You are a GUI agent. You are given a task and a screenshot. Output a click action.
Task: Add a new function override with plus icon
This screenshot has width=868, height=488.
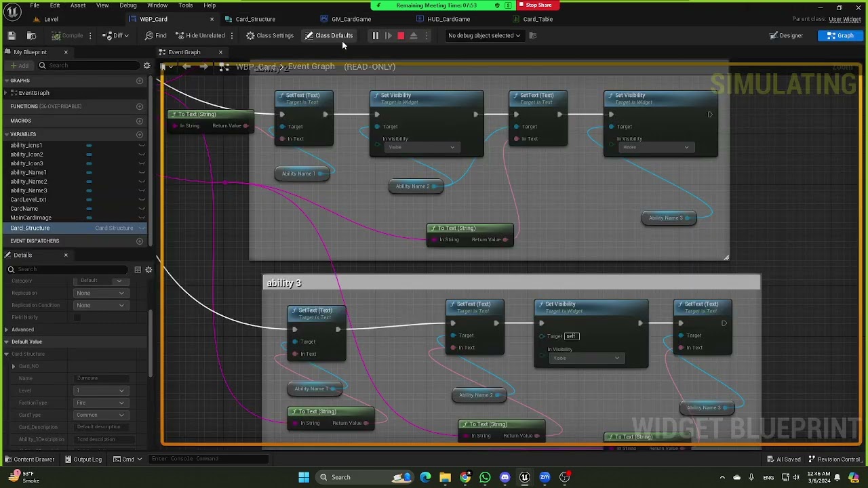click(x=140, y=106)
